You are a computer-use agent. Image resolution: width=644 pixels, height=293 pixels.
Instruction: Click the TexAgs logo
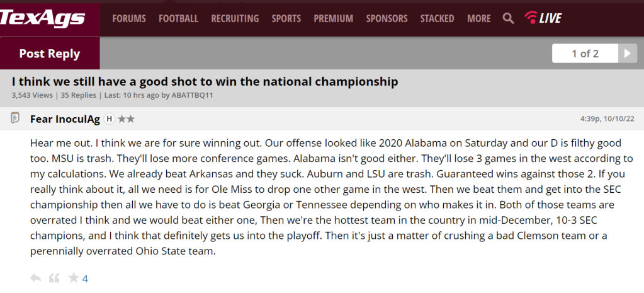coord(43,18)
